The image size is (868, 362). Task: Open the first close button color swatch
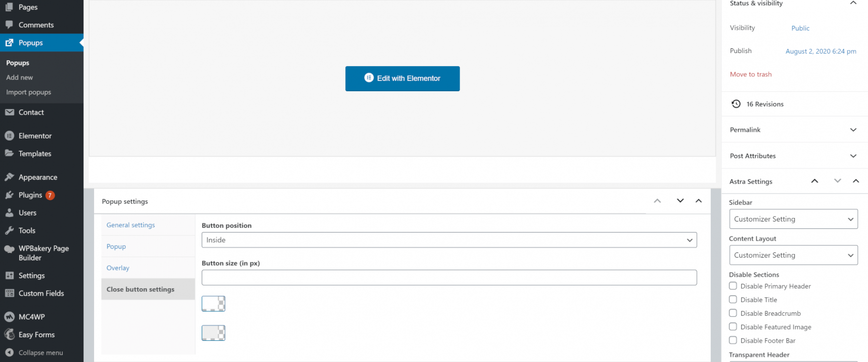213,304
